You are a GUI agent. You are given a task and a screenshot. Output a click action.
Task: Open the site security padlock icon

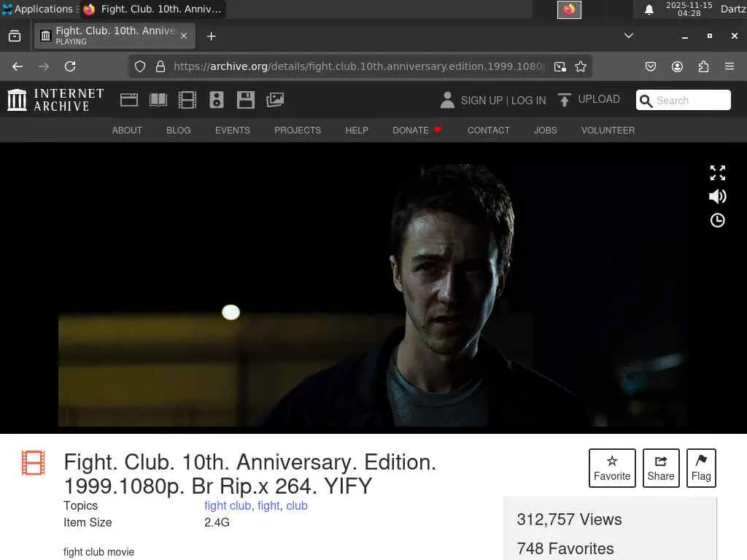[x=160, y=66]
